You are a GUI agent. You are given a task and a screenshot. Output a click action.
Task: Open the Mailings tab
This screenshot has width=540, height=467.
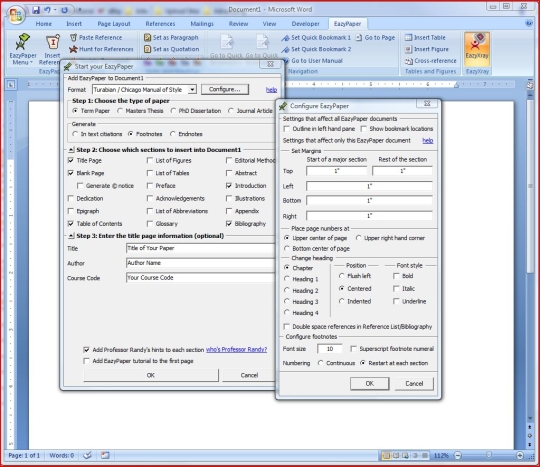(202, 24)
